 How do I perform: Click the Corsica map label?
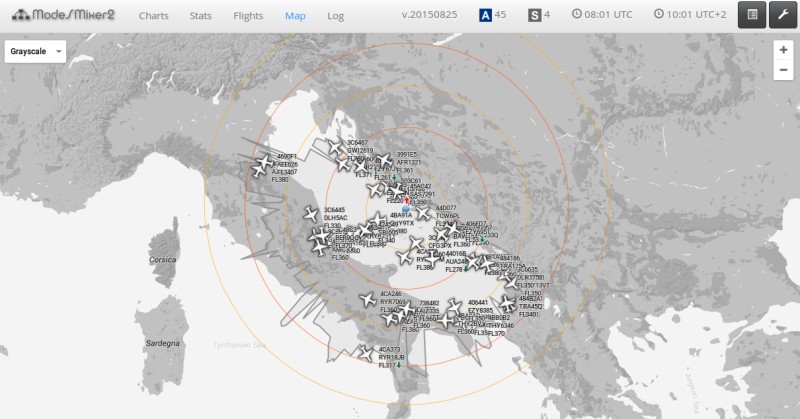(163, 260)
